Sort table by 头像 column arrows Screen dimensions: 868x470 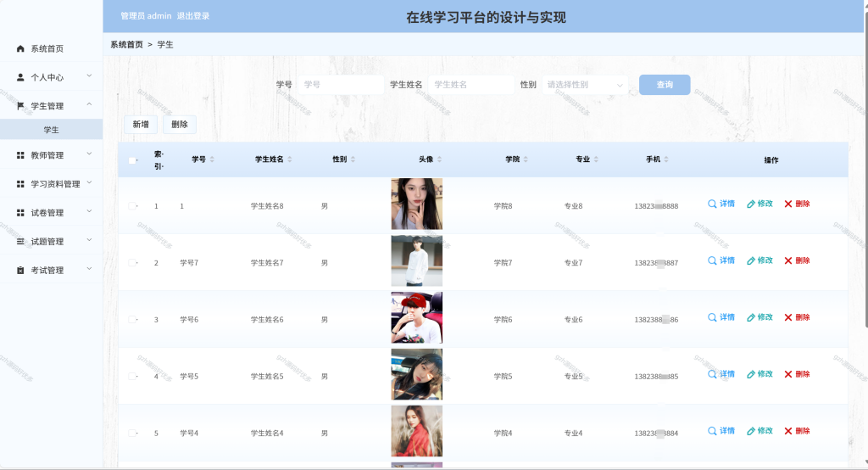tap(440, 159)
